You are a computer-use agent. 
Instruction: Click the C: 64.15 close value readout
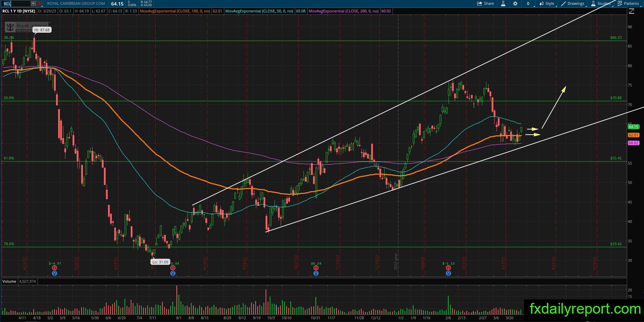(115, 11)
